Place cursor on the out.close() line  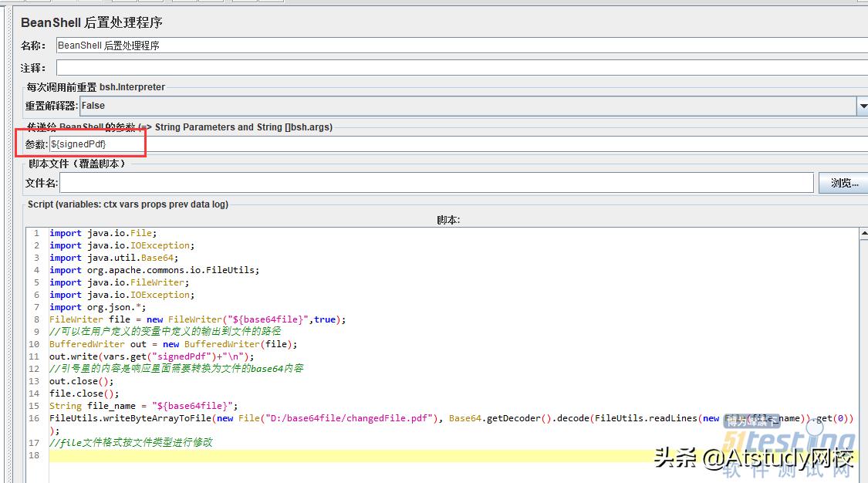click(81, 381)
